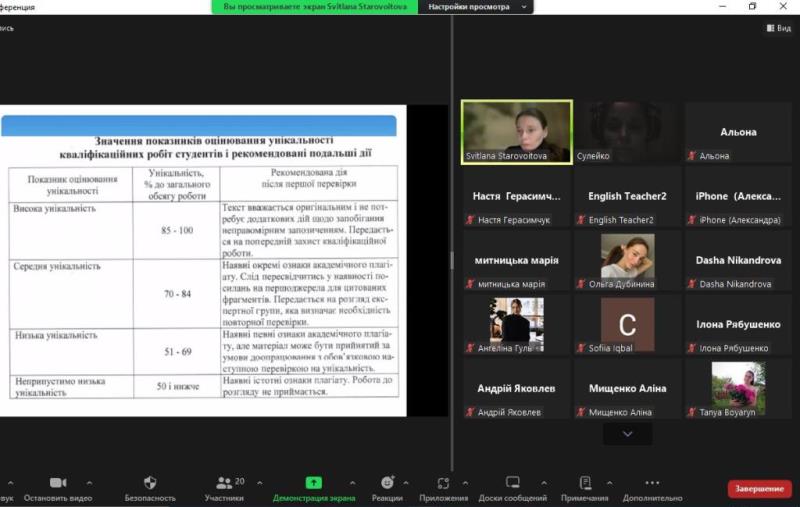Expand apps options arrow
Image resolution: width=800 pixels, height=507 pixels.
coord(465,483)
